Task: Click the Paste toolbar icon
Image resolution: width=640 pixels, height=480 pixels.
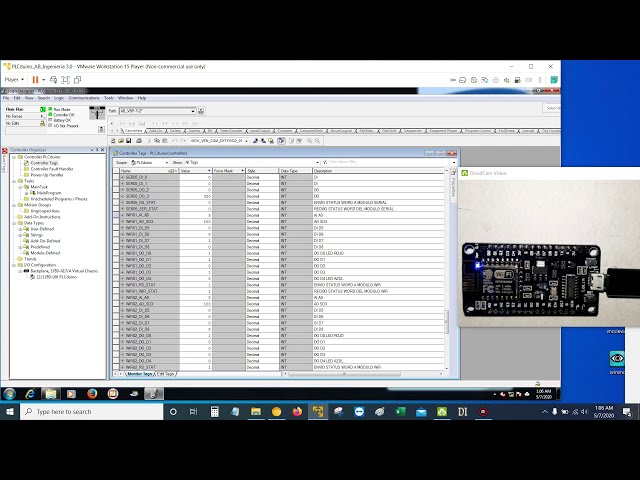Action: pyautogui.click(x=164, y=141)
